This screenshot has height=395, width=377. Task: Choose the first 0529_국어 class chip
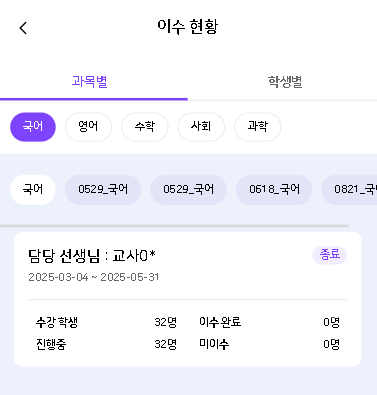tap(103, 190)
